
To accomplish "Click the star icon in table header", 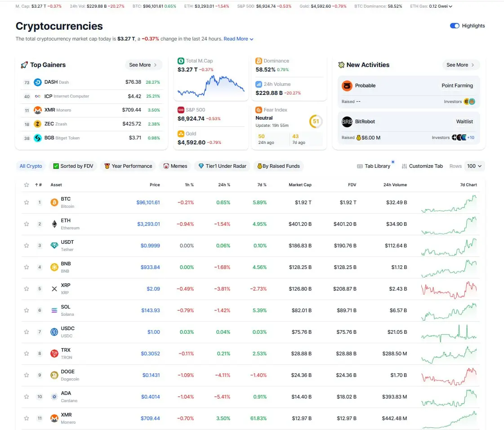I will tap(27, 184).
